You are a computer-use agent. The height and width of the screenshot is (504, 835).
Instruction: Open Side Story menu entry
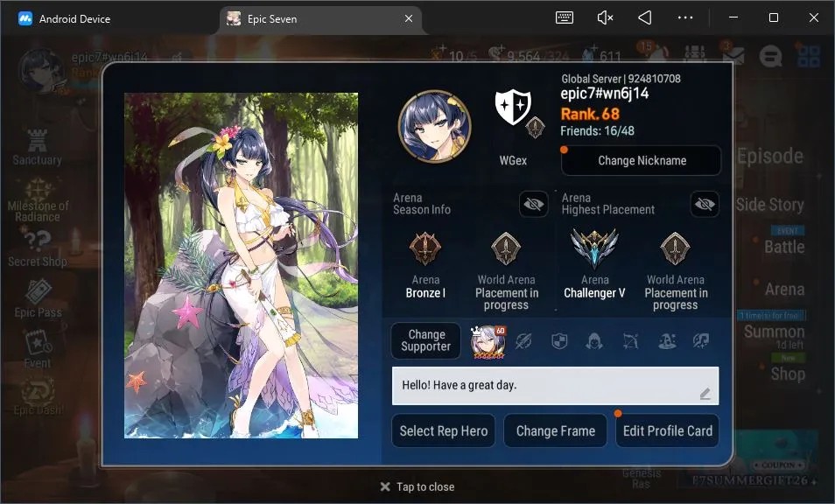tap(770, 205)
